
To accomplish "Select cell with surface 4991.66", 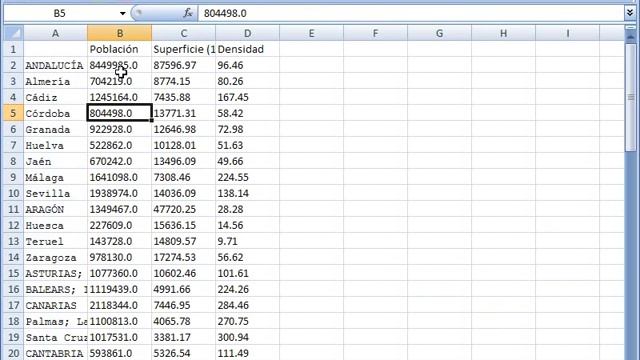I will tap(184, 289).
